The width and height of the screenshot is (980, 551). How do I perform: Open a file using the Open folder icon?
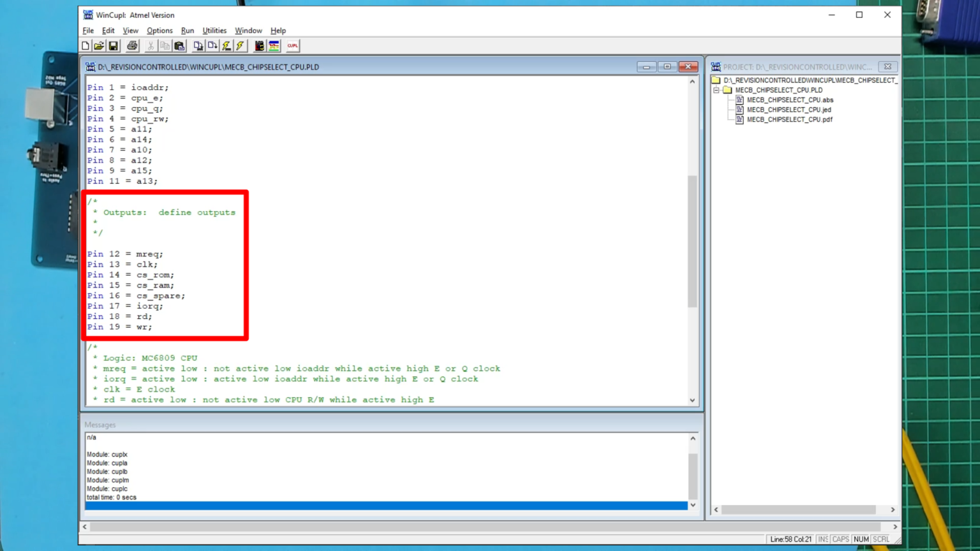pyautogui.click(x=99, y=45)
